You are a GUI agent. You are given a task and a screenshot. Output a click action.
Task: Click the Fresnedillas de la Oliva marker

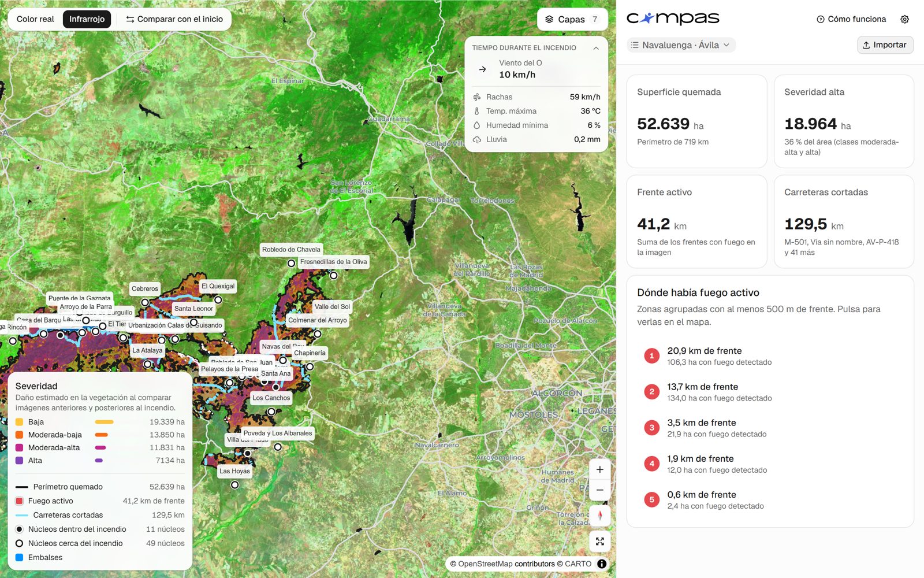[333, 275]
